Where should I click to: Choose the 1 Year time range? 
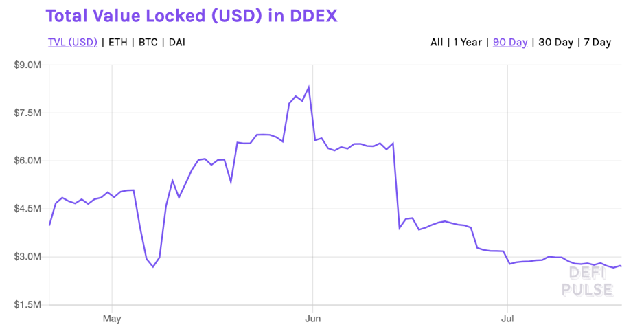tap(467, 43)
